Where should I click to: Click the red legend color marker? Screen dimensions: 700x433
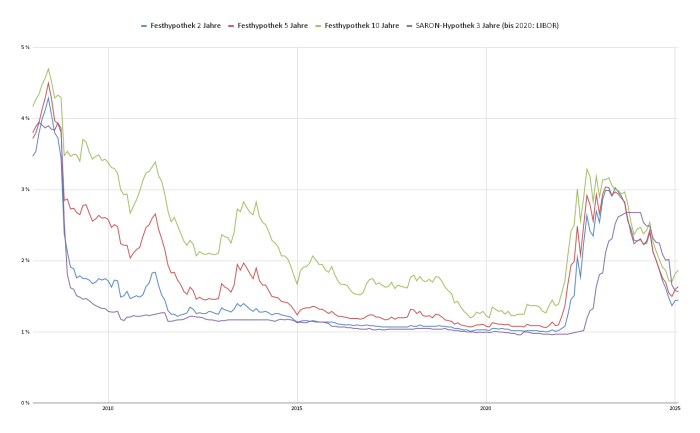coord(231,26)
